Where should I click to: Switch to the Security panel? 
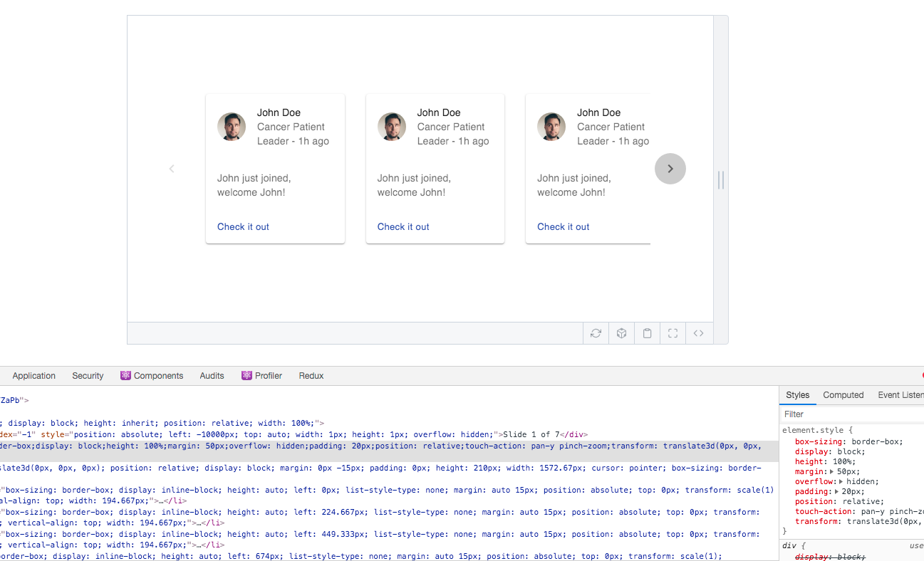88,375
